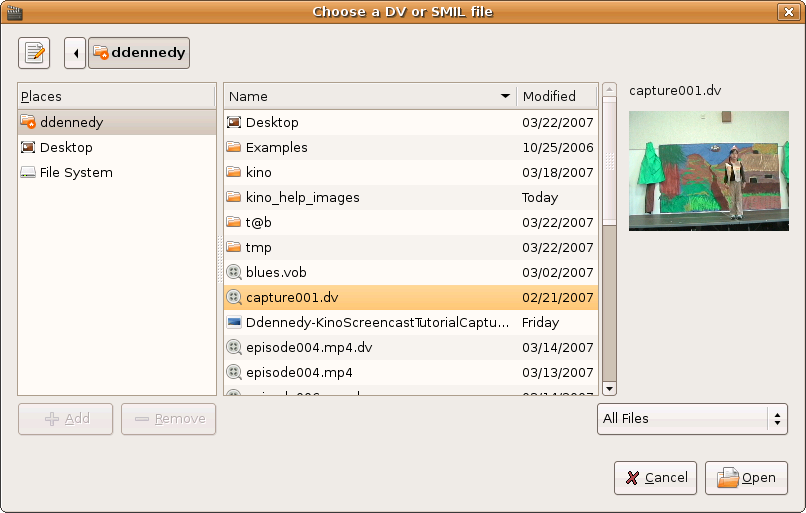The width and height of the screenshot is (806, 513).
Task: Toggle the type-a-filename pencil button
Action: click(x=34, y=52)
